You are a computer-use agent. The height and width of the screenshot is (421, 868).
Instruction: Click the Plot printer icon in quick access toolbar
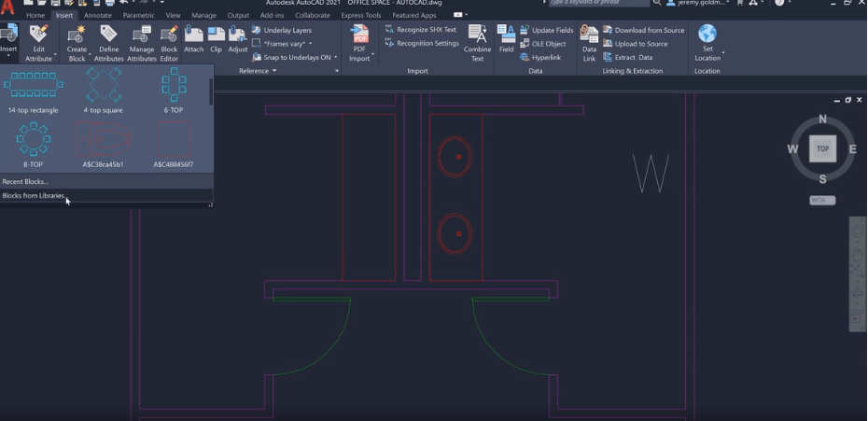click(109, 3)
